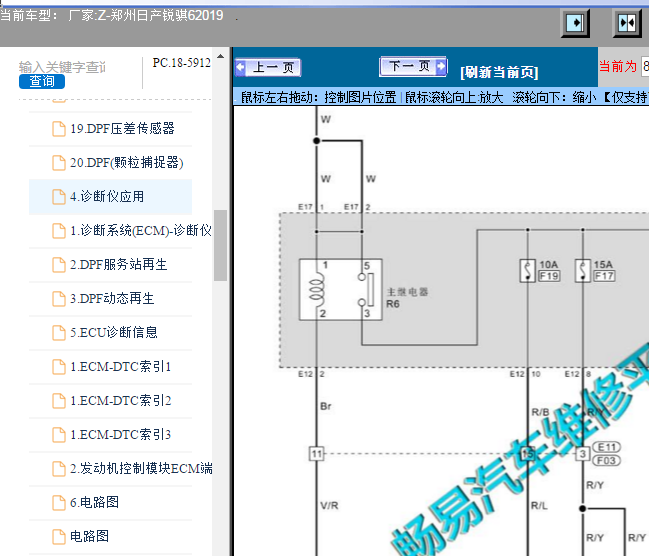Click the 主继电器 R6 relay symbol in diagram
This screenshot has width=649, height=556.
340,290
